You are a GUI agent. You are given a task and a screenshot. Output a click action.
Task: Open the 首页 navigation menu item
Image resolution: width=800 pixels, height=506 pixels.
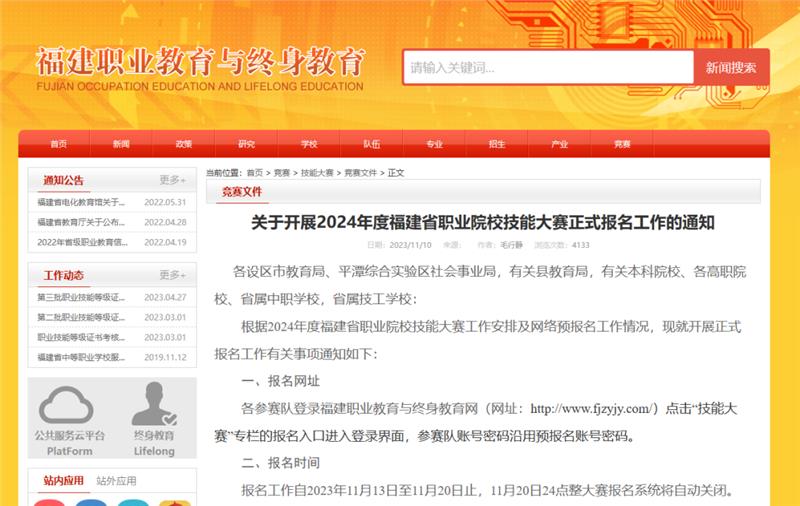pyautogui.click(x=59, y=144)
